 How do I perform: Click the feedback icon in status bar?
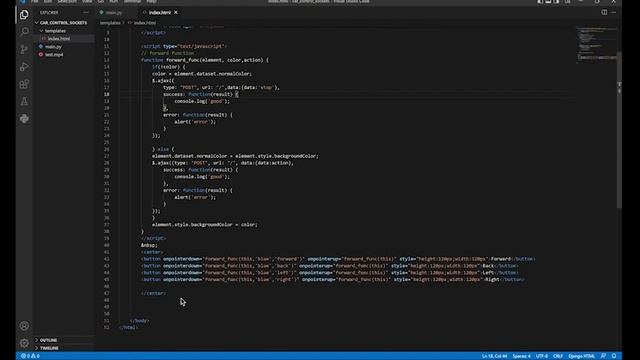[x=603, y=356]
